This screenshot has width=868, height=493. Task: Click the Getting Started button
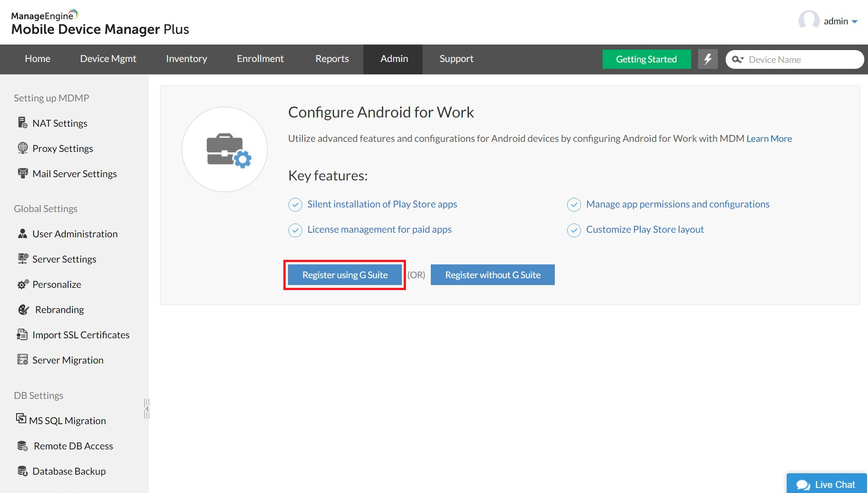646,59
